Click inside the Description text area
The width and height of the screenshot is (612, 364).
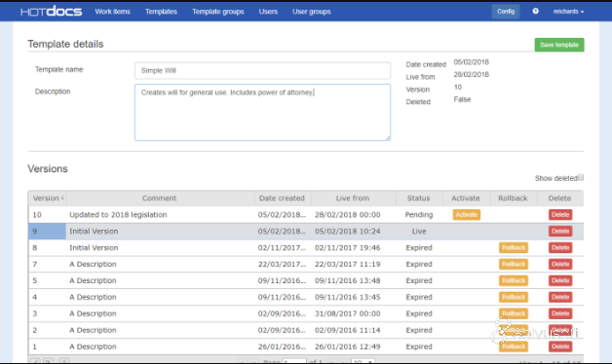coord(262,112)
